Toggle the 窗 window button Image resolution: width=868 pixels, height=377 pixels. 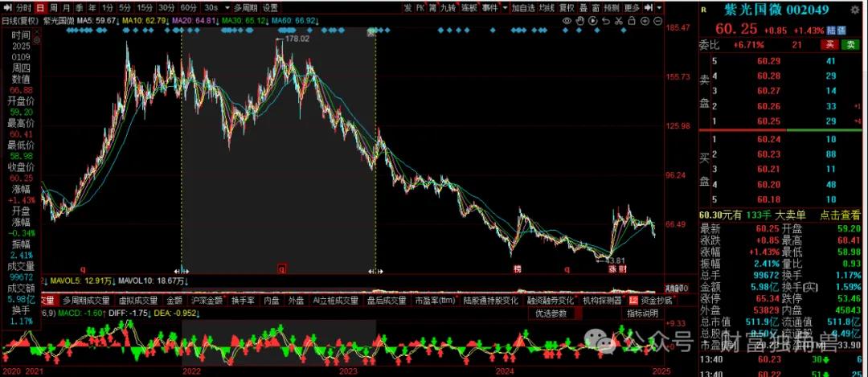tap(595, 8)
